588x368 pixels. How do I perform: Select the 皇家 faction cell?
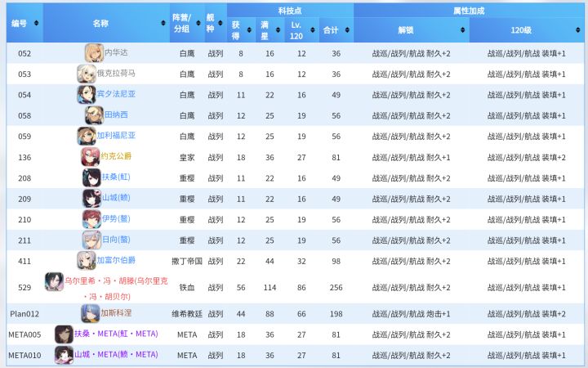tap(187, 157)
